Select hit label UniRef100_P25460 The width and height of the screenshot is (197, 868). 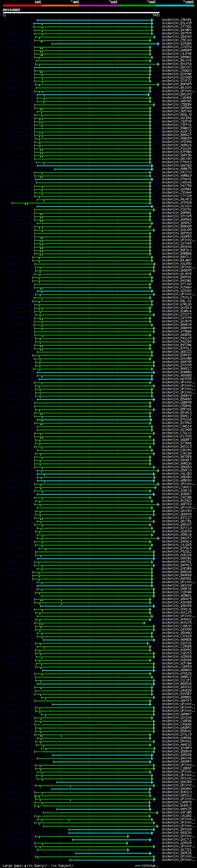pyautogui.click(x=177, y=287)
